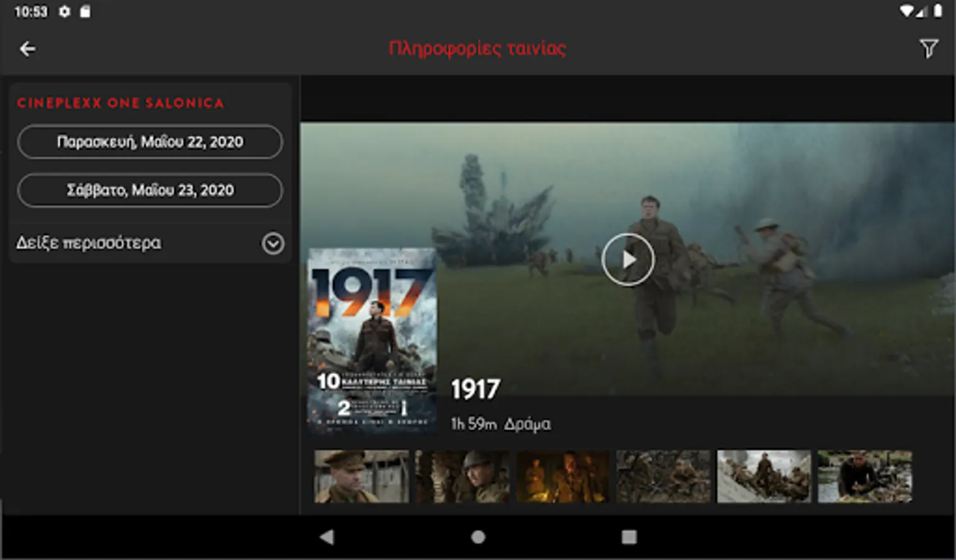
Task: Select Σάββατο, Μαΐου 23, 2020 date
Action: [x=150, y=190]
